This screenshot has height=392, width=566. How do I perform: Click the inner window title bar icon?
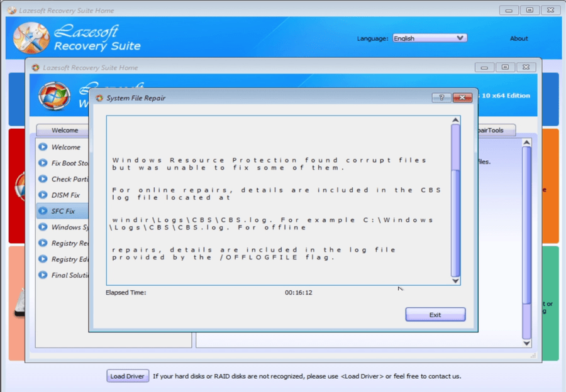coord(35,67)
